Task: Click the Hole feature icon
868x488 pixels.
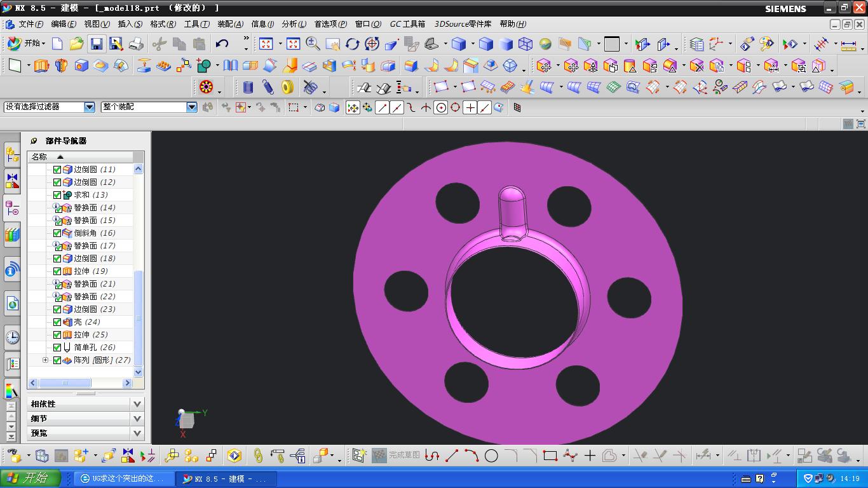Action: coord(81,65)
